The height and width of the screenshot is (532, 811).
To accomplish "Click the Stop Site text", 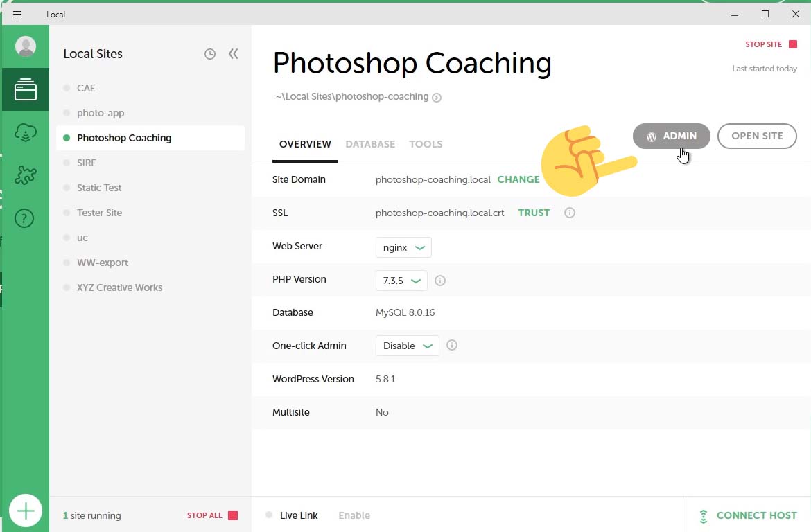I will [x=763, y=44].
